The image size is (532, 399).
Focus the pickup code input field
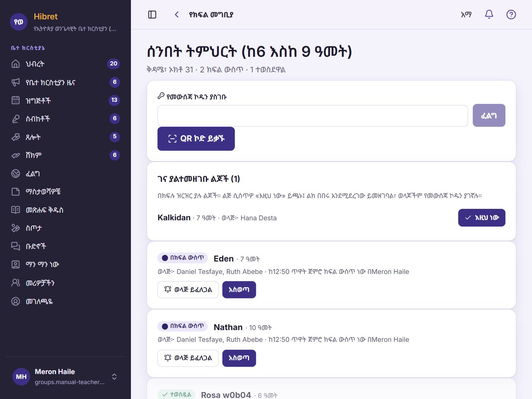point(312,116)
